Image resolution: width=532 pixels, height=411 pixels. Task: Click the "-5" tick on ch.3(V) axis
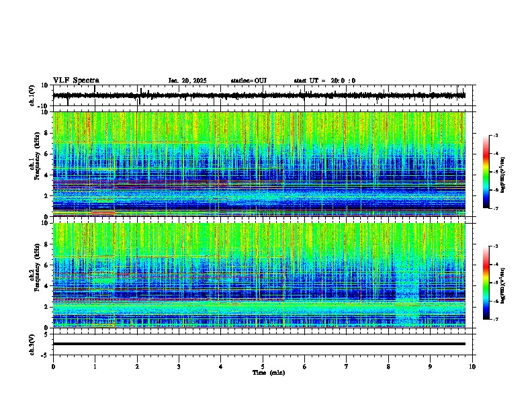coord(45,355)
